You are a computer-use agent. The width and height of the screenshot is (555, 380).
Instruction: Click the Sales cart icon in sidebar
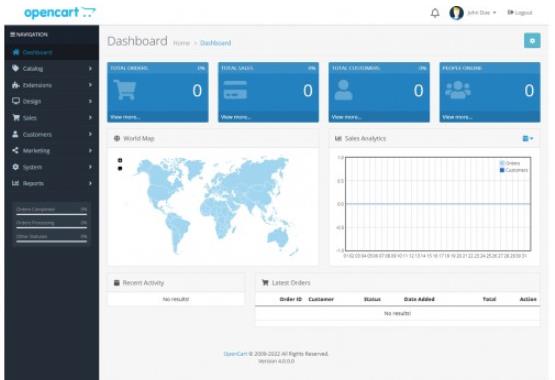point(16,117)
